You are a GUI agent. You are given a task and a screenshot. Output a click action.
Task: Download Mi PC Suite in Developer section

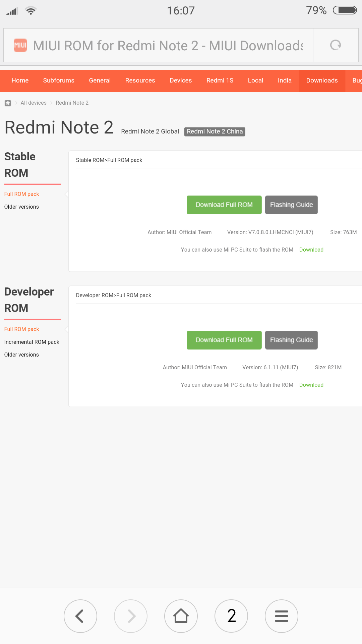(x=311, y=385)
